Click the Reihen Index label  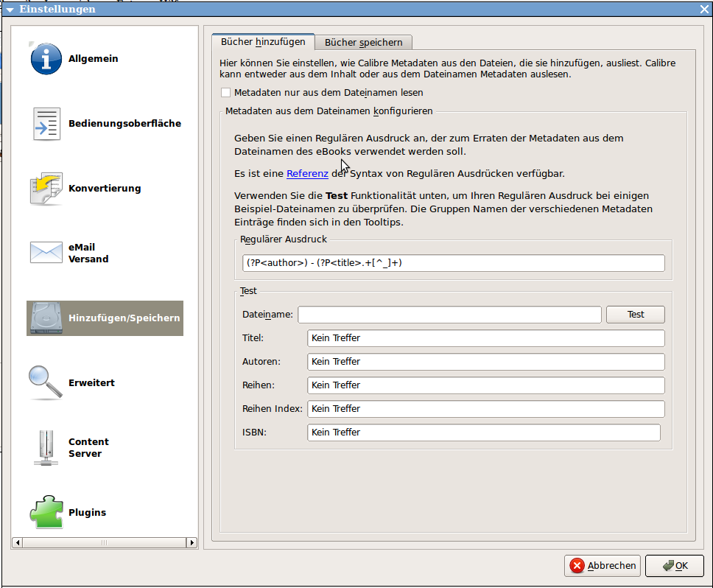(272, 409)
